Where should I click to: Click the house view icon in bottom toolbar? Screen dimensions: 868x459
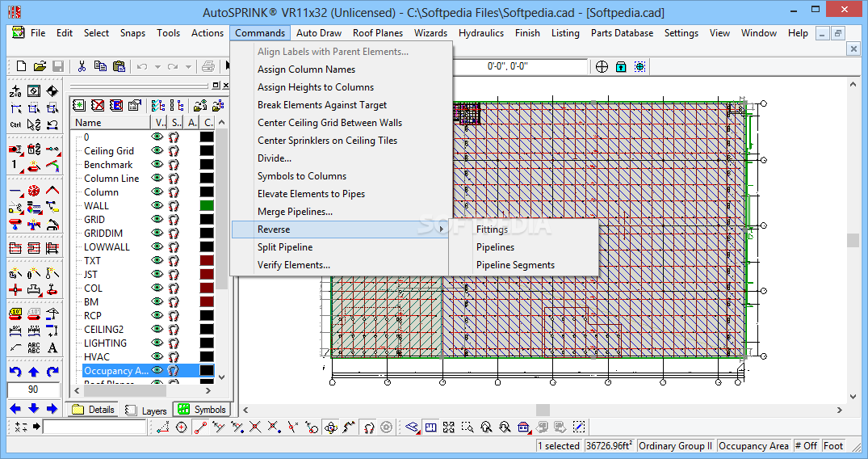tap(523, 427)
